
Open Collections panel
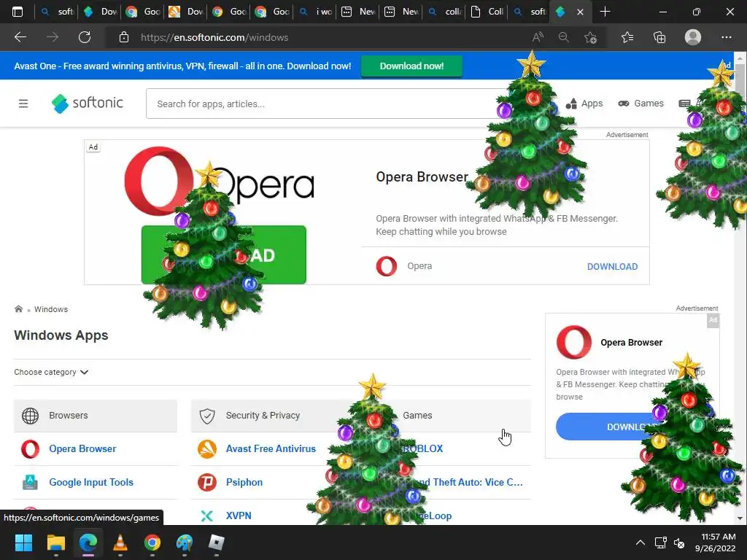[x=659, y=37]
